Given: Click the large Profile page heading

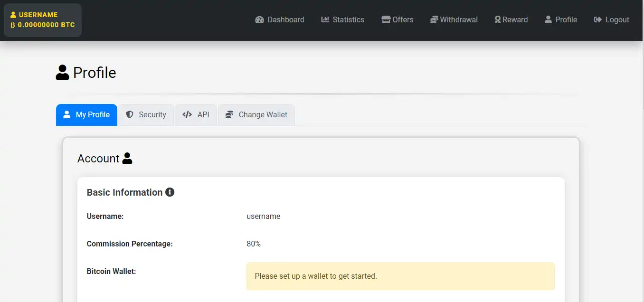Looking at the screenshot, I should point(94,73).
